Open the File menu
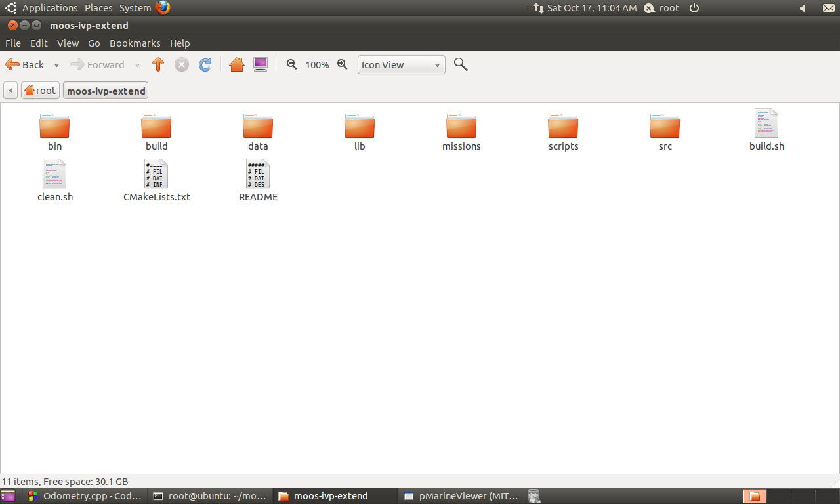Screen dimensions: 840x504 click(x=13, y=43)
